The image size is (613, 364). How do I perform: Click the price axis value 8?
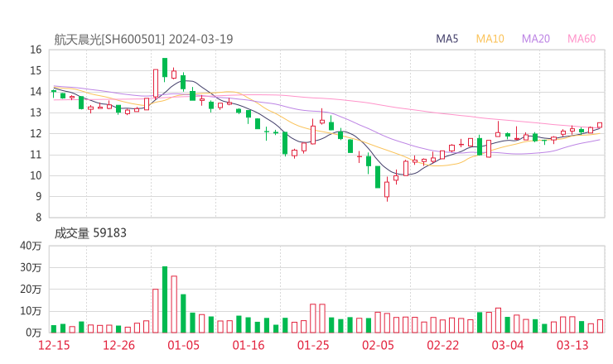click(x=39, y=218)
